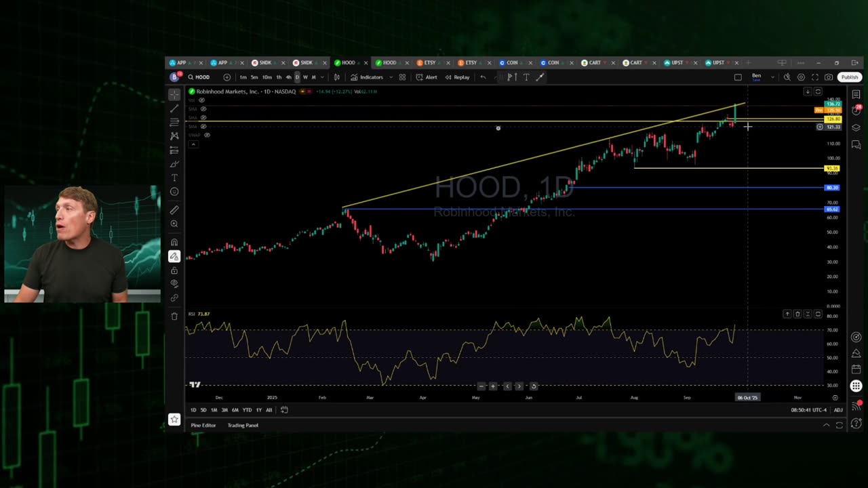Switch to the first ETSY browser tab
Viewport: 868px width, 488px height.
pyautogui.click(x=431, y=63)
